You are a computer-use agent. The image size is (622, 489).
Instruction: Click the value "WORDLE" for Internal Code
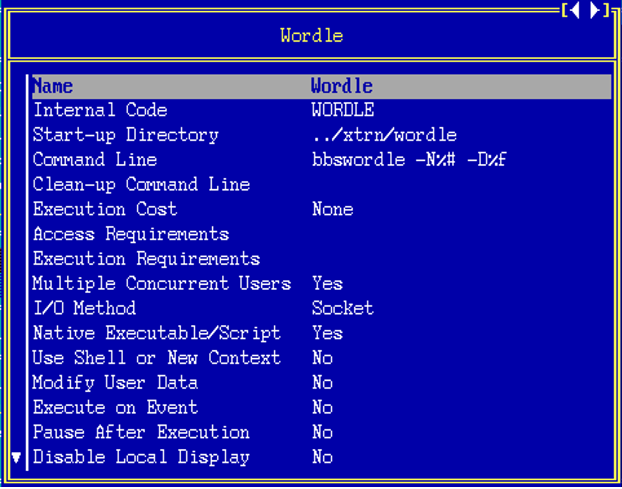[x=343, y=110]
